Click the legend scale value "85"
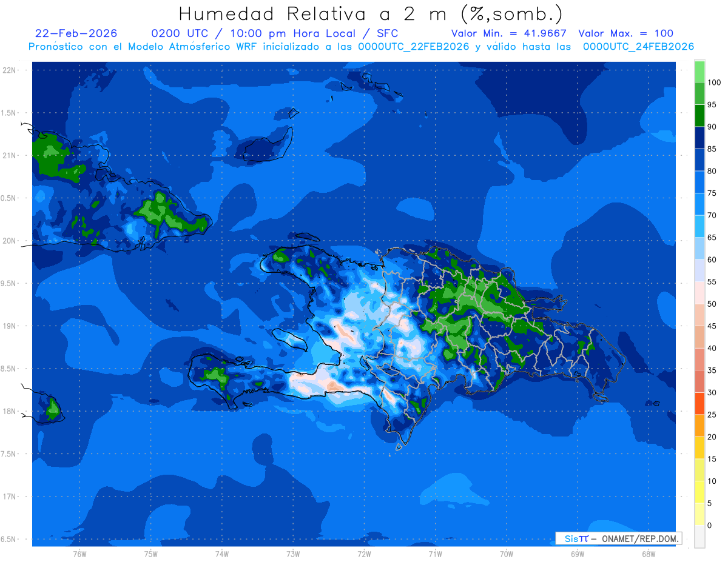The width and height of the screenshot is (728, 562). [x=712, y=149]
